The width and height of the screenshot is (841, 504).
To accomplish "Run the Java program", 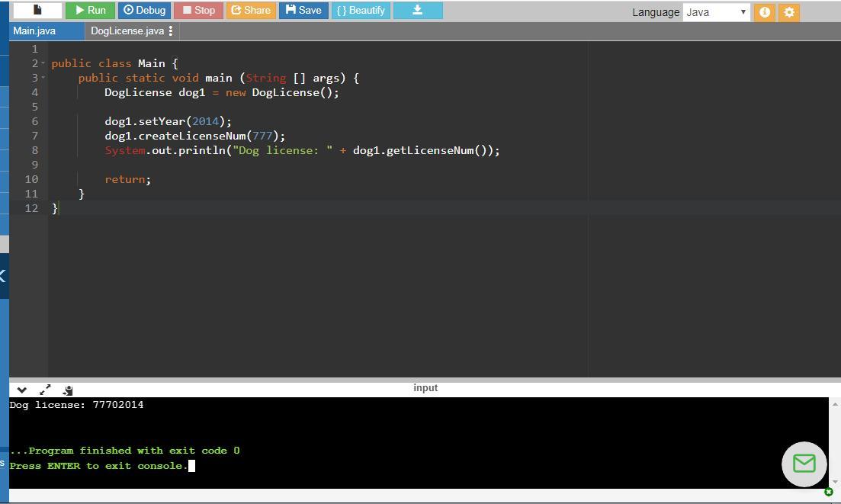I will coord(90,10).
